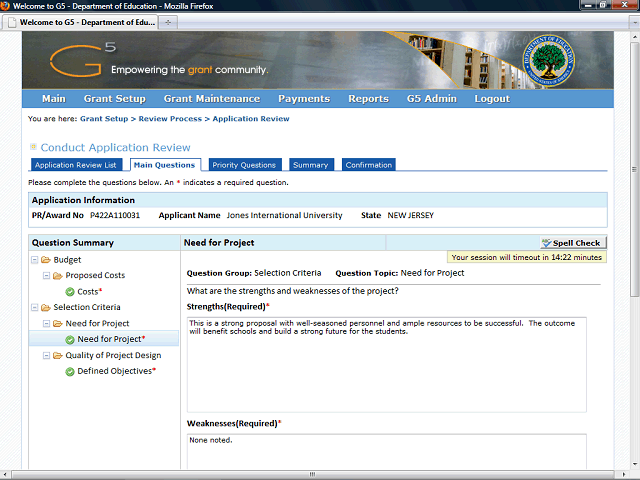The width and height of the screenshot is (640, 480).
Task: Collapse the Budget tree node
Action: click(x=34, y=260)
